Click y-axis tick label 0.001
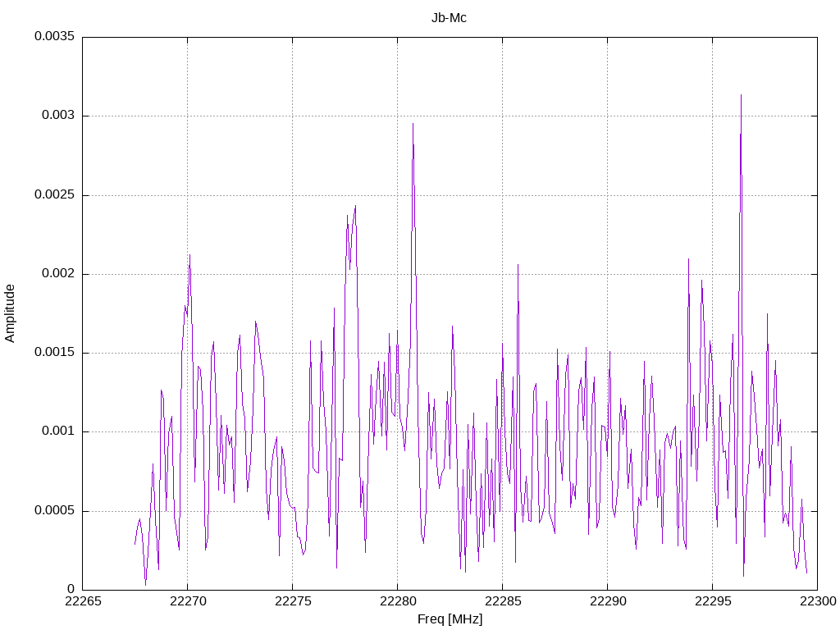 point(58,431)
